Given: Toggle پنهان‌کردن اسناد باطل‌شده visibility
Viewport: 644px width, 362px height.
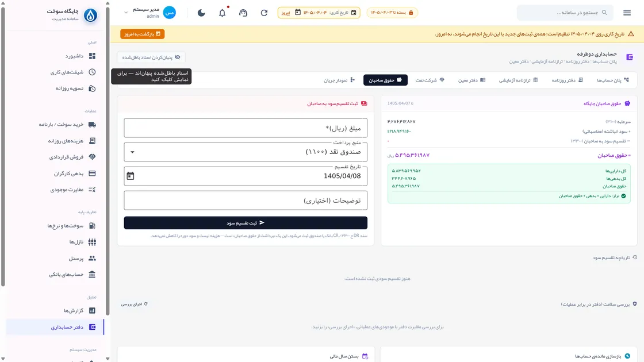Looking at the screenshot, I should click(151, 57).
